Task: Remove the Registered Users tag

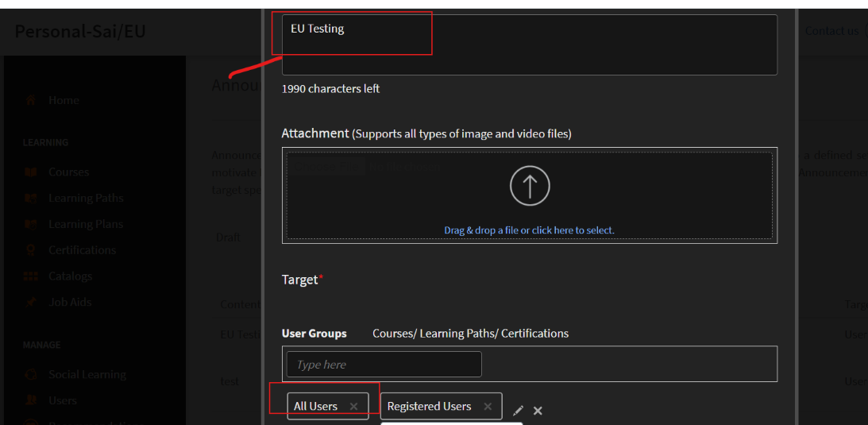Action: click(x=488, y=406)
